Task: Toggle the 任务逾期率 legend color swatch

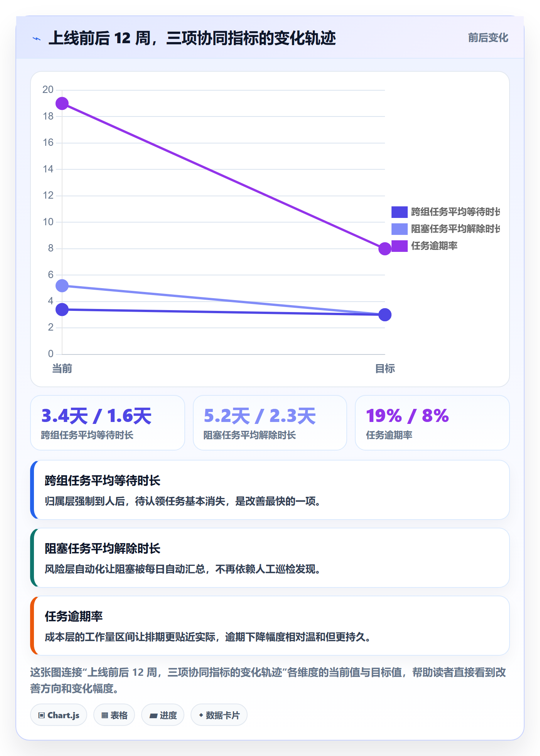Action: (399, 246)
